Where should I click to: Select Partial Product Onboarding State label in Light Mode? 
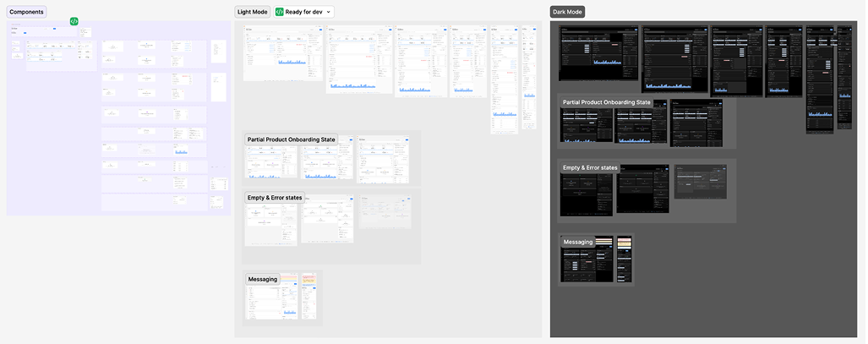pos(292,139)
